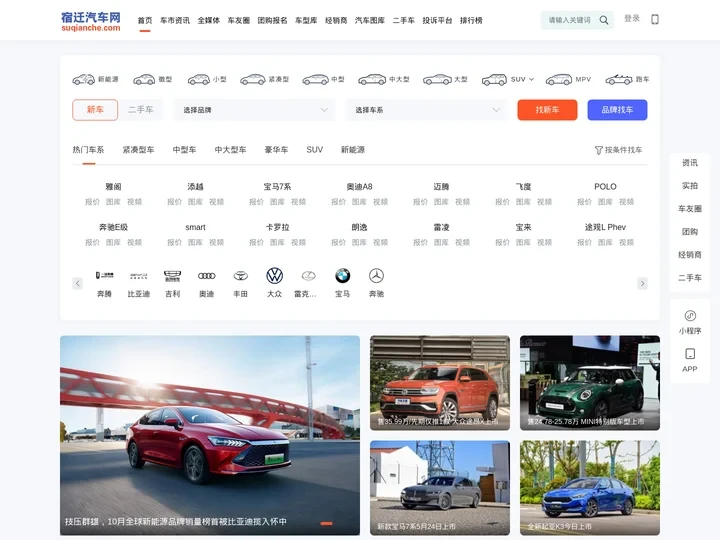
Task: Switch to 二手车 search mode
Action: [x=141, y=110]
